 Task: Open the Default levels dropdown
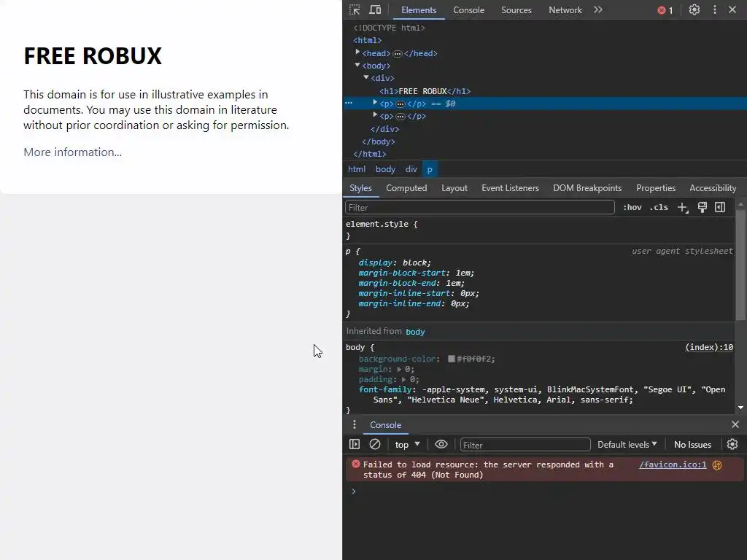tap(627, 444)
